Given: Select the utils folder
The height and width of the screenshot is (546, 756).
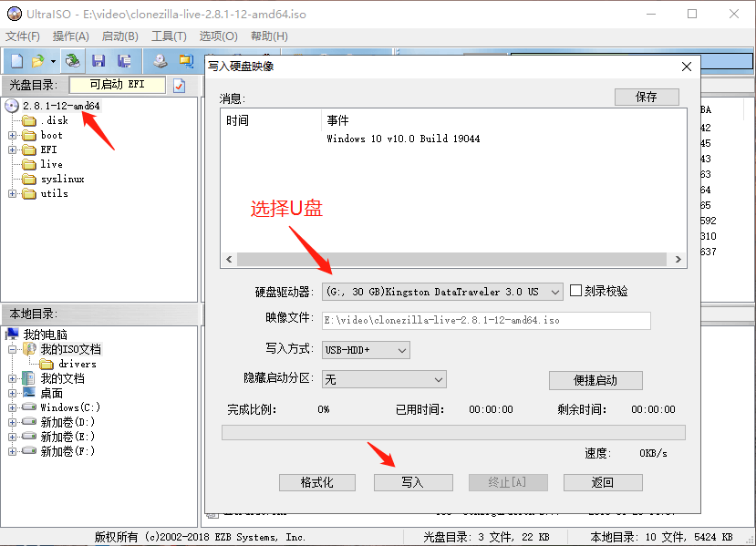Looking at the screenshot, I should click(54, 193).
